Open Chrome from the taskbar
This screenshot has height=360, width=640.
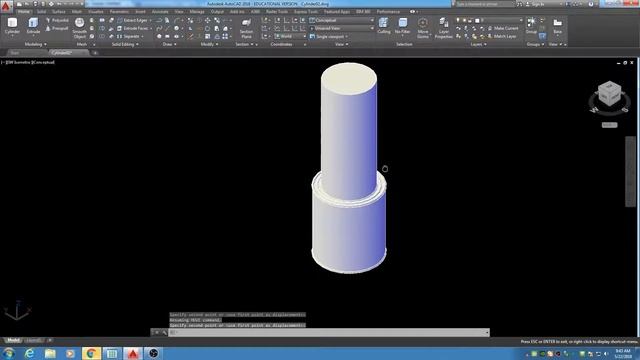91,353
